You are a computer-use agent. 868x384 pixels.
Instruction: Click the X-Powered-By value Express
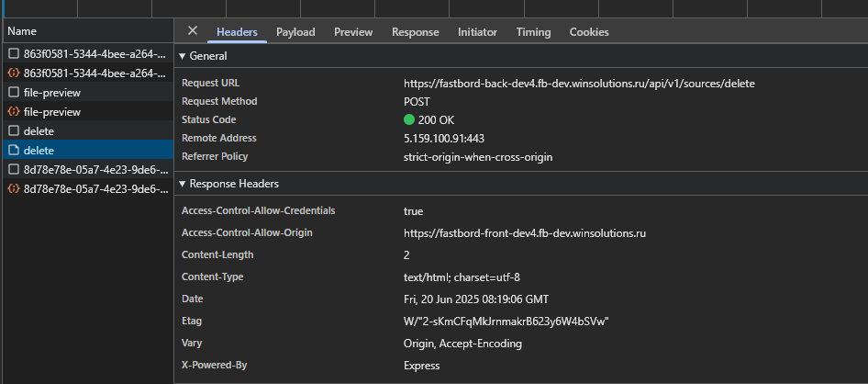(x=421, y=366)
